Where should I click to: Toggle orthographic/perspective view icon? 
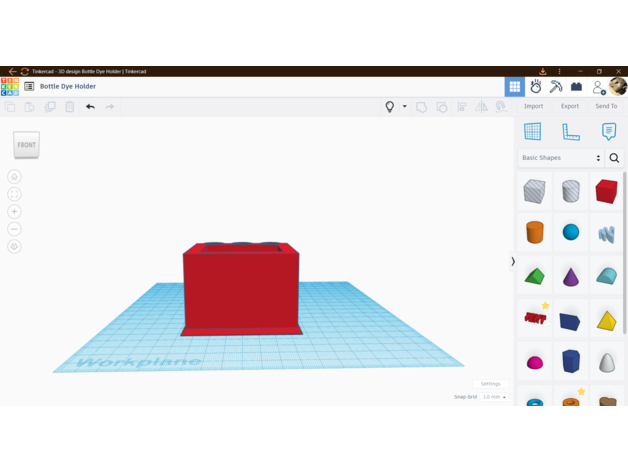coord(14,246)
